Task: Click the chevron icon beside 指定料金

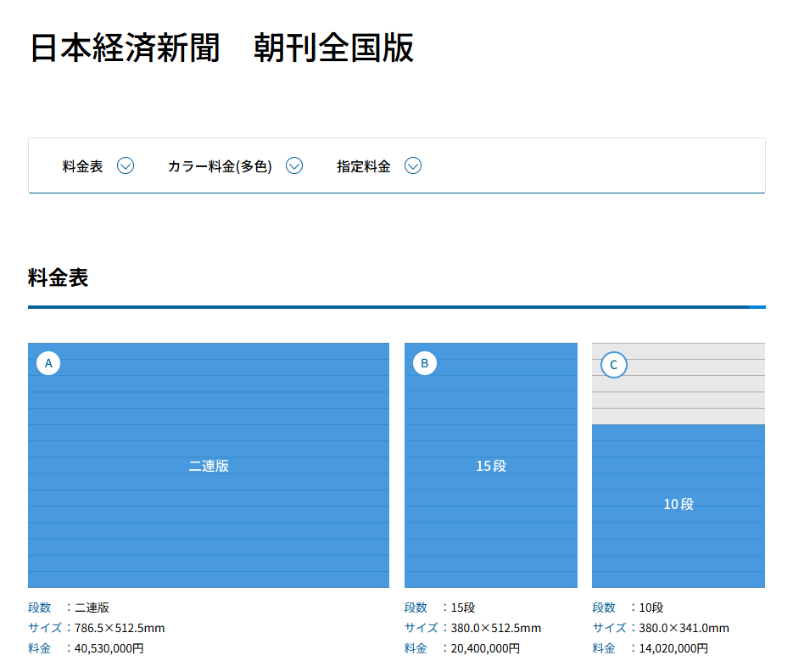Action: click(x=413, y=165)
